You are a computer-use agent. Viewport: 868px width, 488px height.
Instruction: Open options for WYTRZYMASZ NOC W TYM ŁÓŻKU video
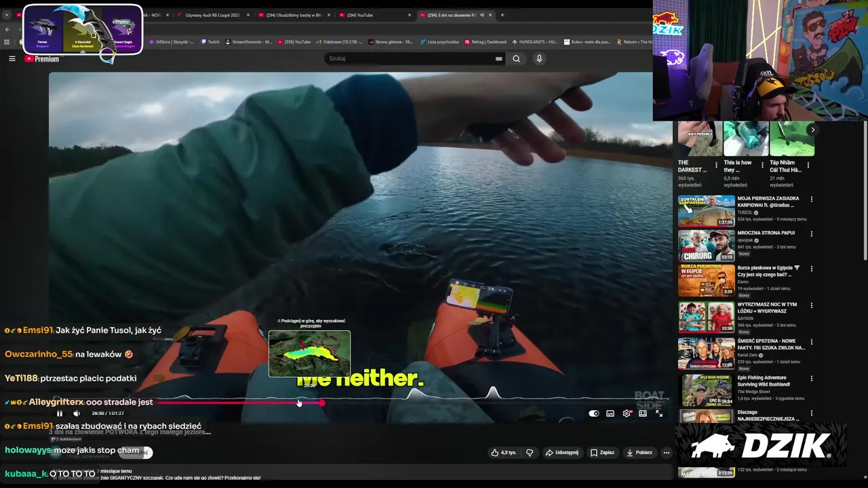(812, 306)
